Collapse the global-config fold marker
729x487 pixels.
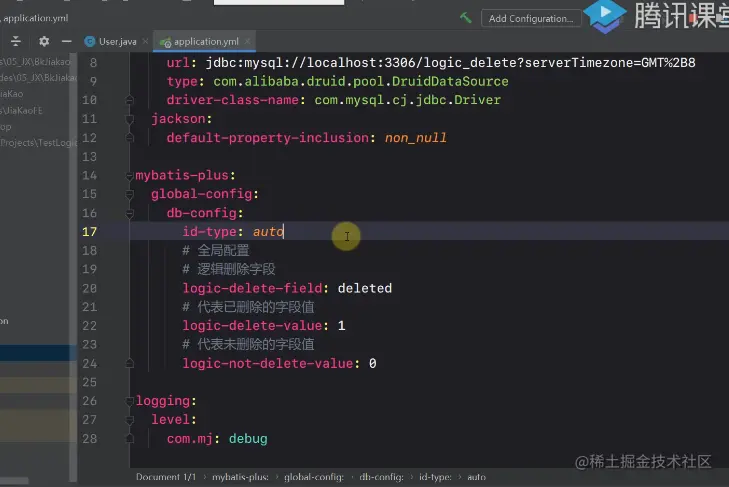click(129, 194)
